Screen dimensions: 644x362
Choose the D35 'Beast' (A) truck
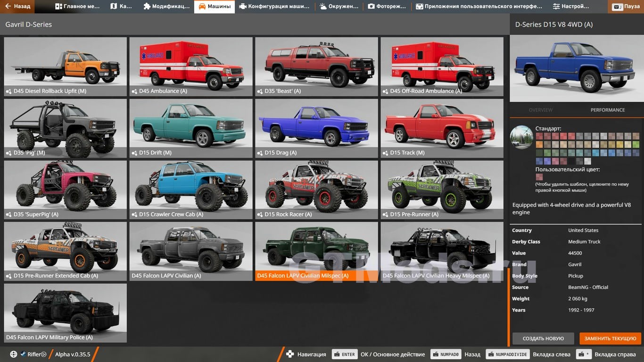(x=316, y=67)
